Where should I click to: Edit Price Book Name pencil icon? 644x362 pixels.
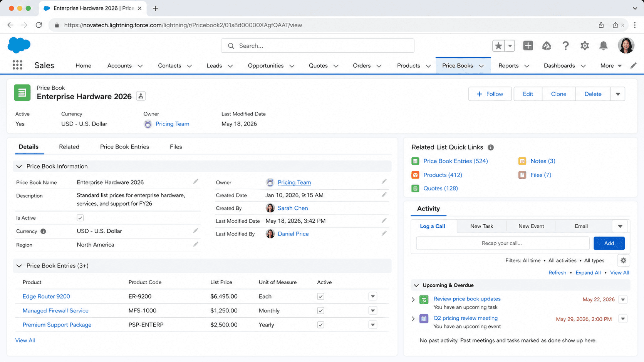[x=196, y=182]
